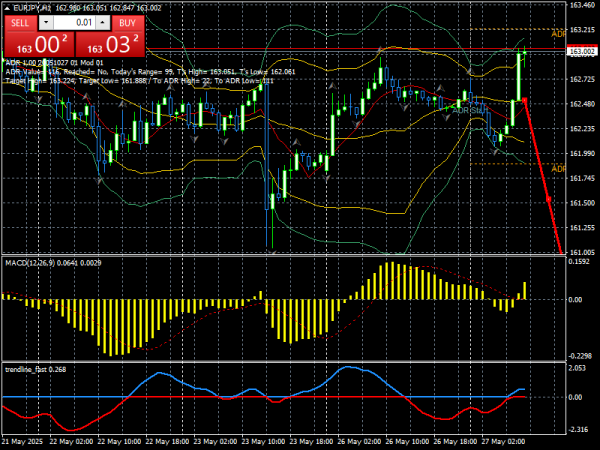Click the 161.745 price axis label
This screenshot has height=450, width=600.
[x=582, y=178]
